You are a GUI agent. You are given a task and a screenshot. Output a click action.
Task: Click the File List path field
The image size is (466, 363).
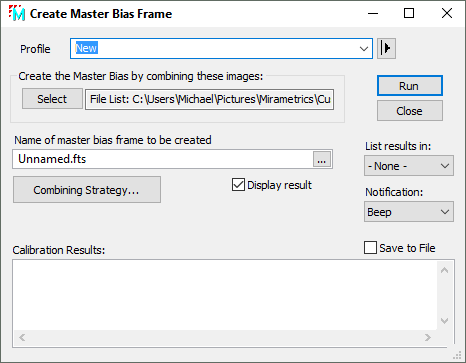coord(210,99)
